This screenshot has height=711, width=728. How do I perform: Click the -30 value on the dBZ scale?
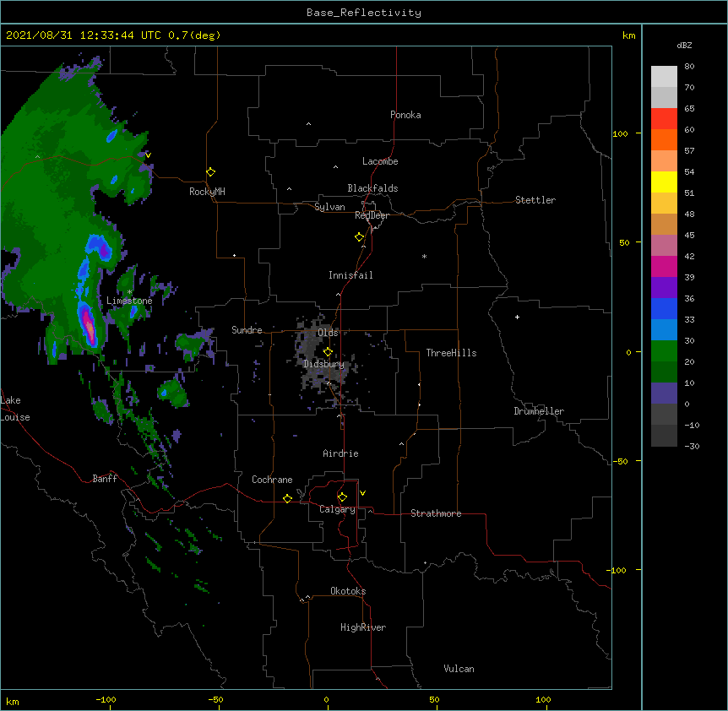(x=692, y=447)
